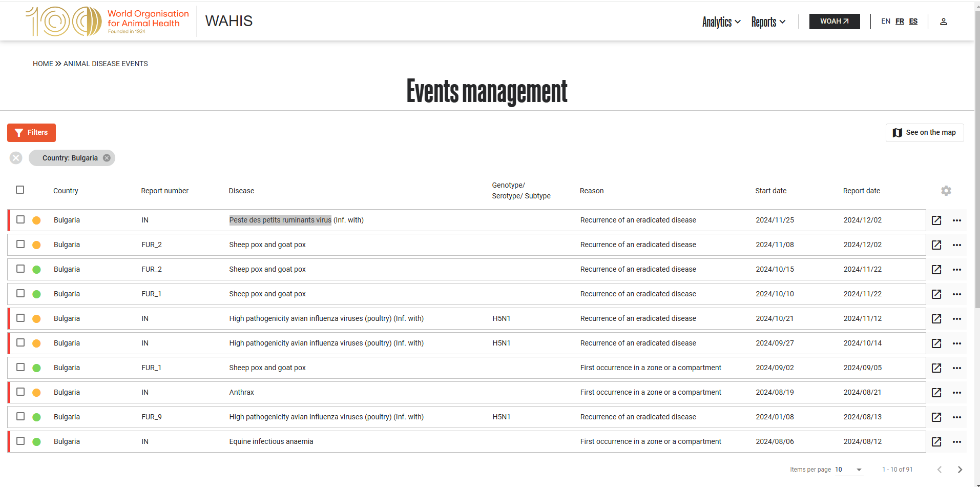The height and width of the screenshot is (487, 980).
Task: Click more options for the 2024/09/27 avian influenza row
Action: [956, 343]
